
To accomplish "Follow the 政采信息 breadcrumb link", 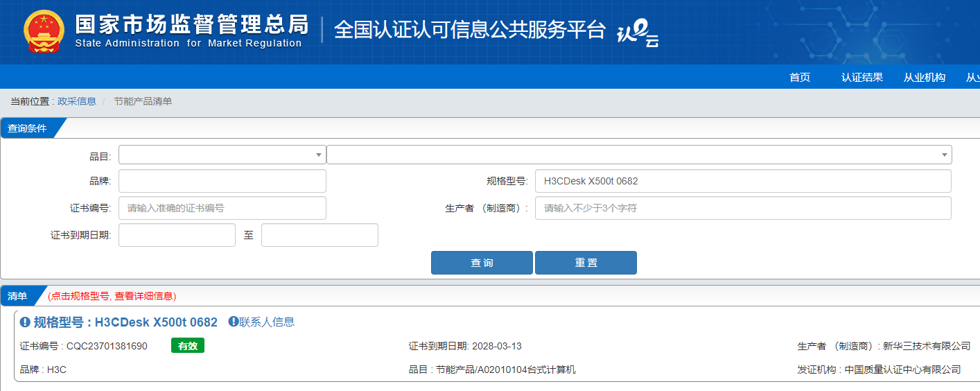I will coord(77,101).
